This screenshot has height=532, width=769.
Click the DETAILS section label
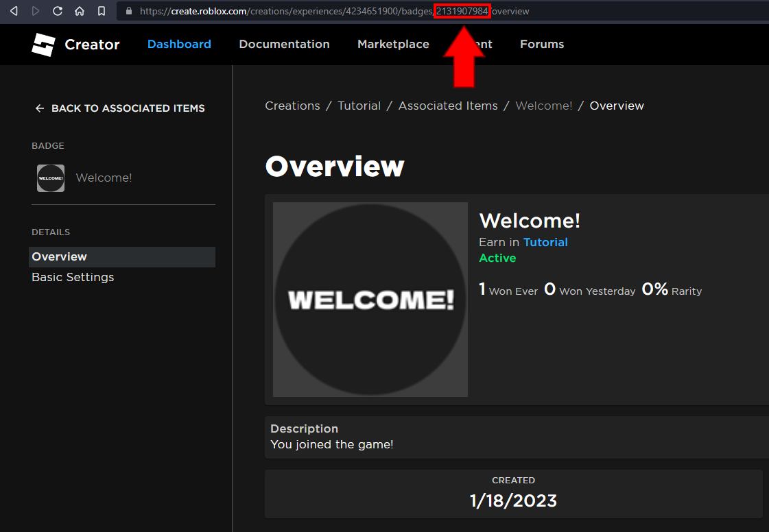(x=51, y=232)
